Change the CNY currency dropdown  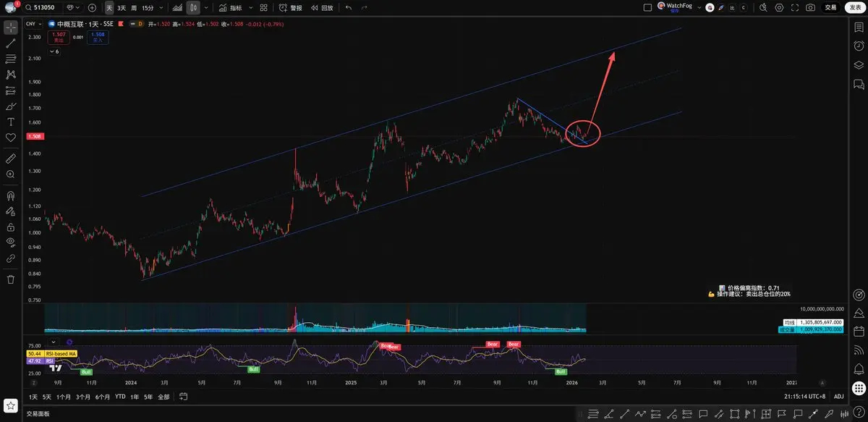[33, 24]
